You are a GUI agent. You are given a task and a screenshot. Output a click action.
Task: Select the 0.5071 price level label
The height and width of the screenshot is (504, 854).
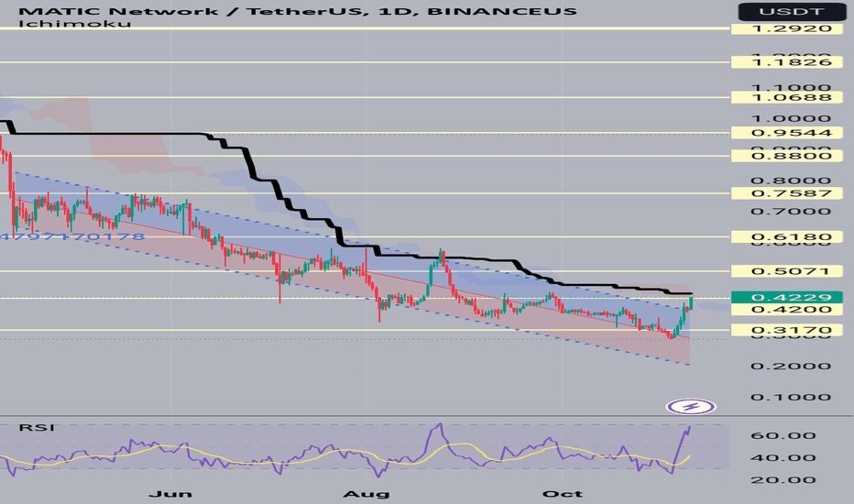(x=786, y=271)
